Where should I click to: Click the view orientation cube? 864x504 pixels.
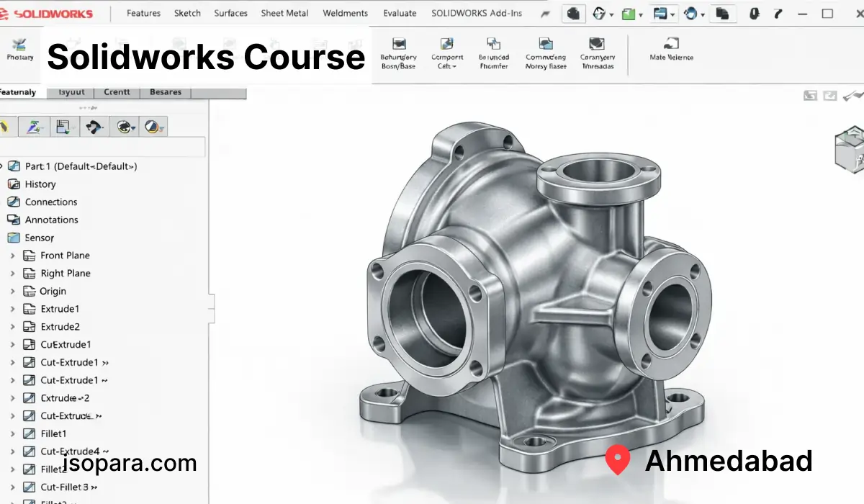tap(850, 150)
